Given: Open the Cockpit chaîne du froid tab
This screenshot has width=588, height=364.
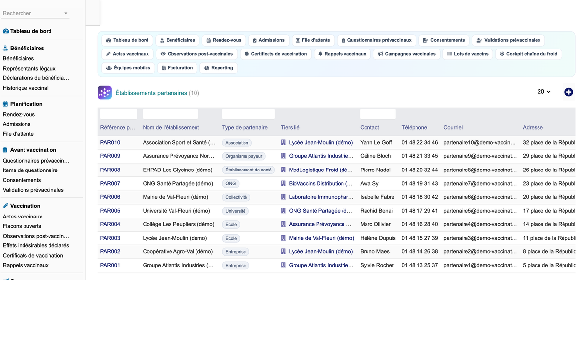Looking at the screenshot, I should (528, 54).
